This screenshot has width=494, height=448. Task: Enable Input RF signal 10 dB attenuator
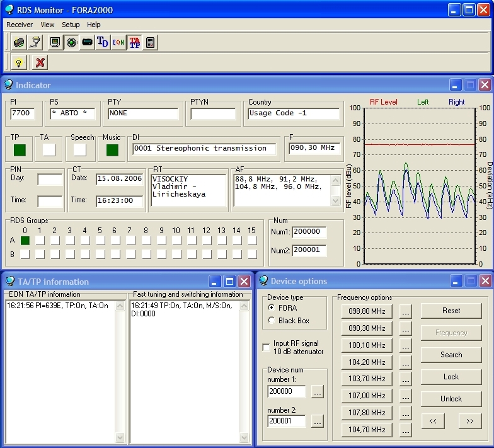266,347
